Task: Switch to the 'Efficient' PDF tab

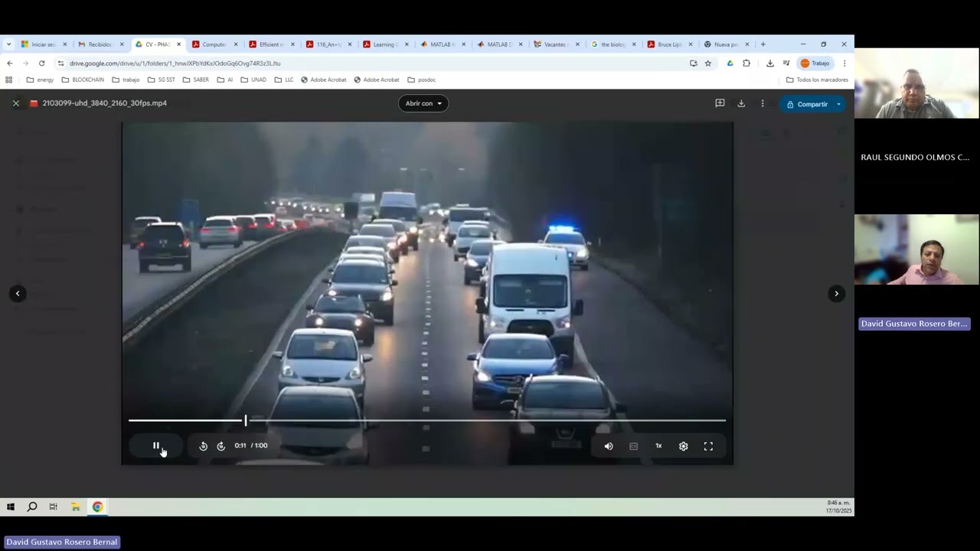Action: [x=270, y=44]
